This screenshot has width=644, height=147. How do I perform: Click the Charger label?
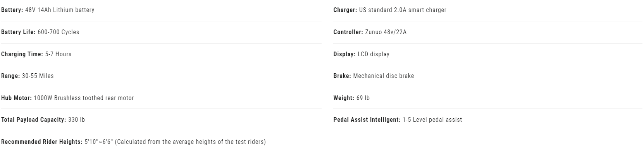[345, 10]
